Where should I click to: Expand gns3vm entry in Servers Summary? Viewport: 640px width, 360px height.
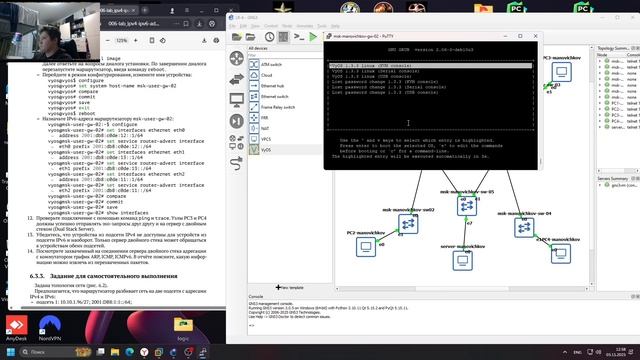(x=600, y=185)
